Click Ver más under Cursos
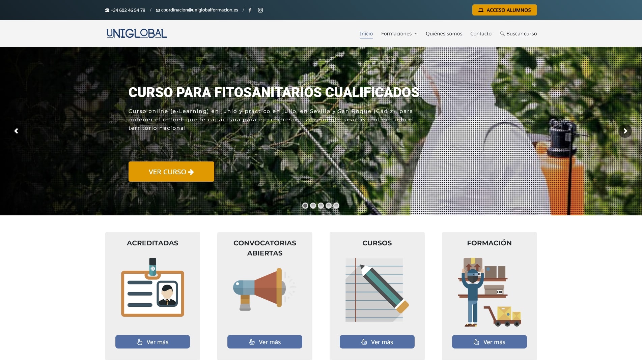 pos(377,342)
